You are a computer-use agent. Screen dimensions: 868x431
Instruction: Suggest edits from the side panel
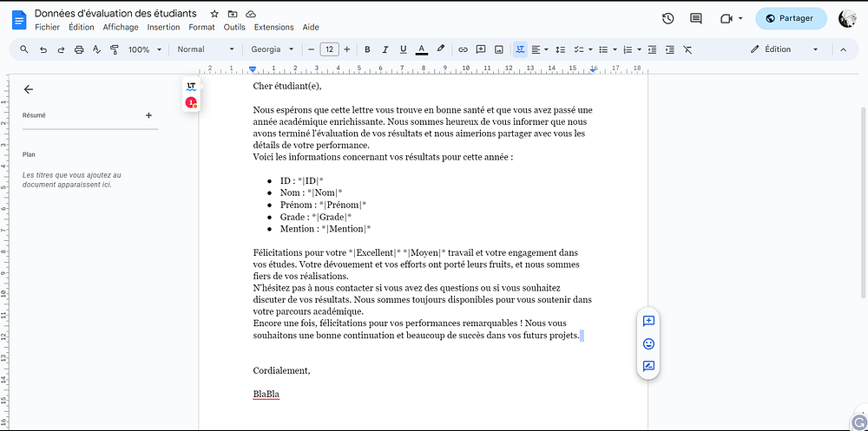pyautogui.click(x=648, y=366)
